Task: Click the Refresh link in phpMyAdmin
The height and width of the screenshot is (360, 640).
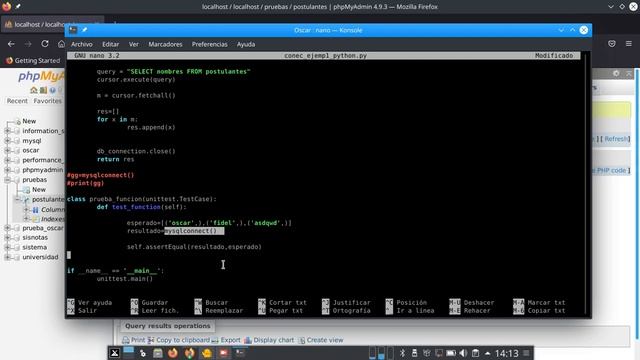Action: [616, 139]
